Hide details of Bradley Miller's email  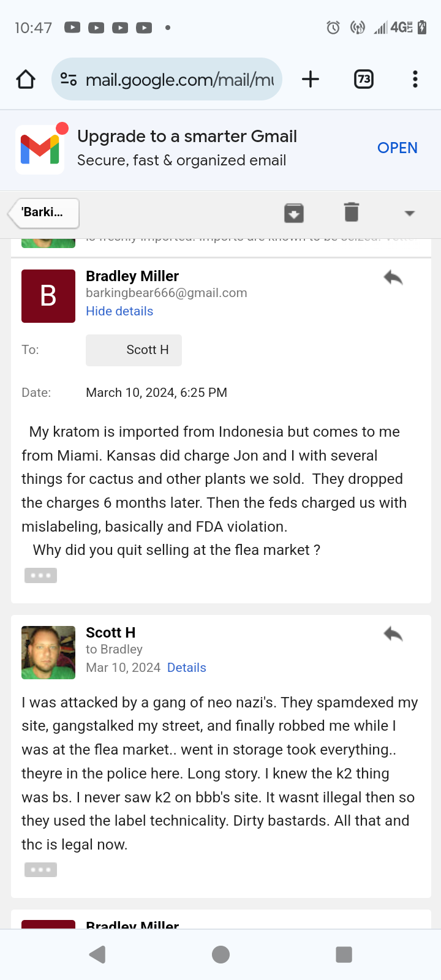119,311
